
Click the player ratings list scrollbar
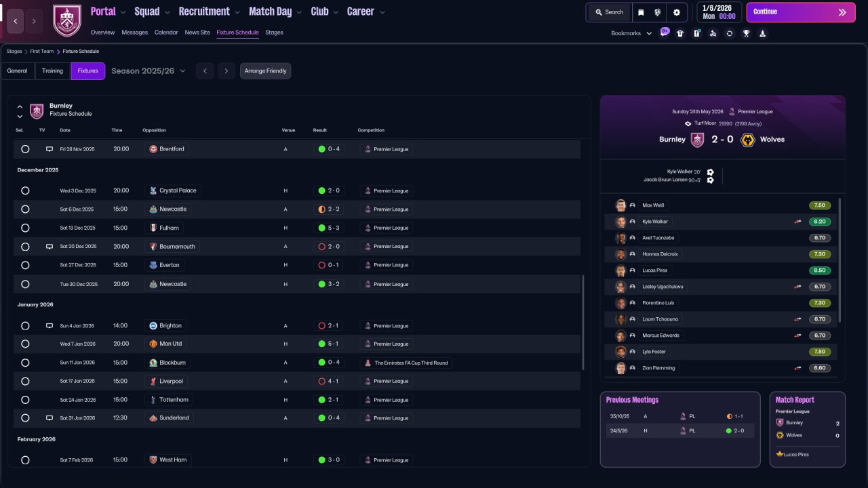[x=840, y=260]
